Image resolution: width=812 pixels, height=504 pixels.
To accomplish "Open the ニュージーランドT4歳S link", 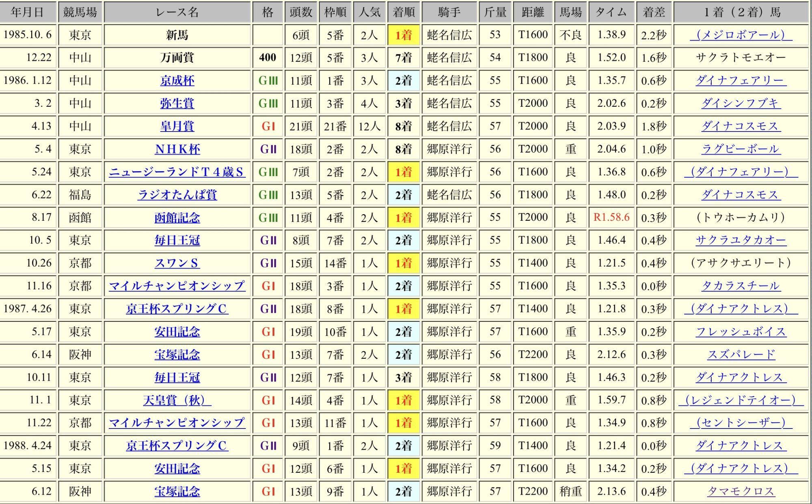I will pos(177,172).
